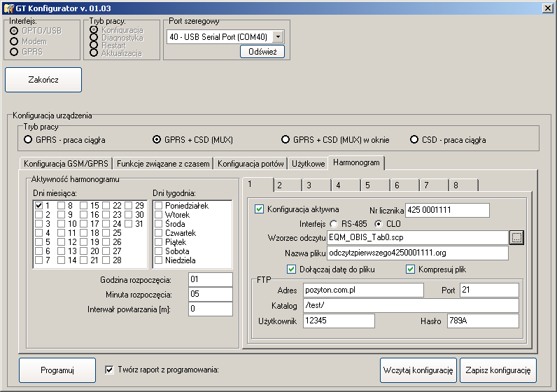
Task: Select RS-485 interface radio button
Action: pos(334,224)
